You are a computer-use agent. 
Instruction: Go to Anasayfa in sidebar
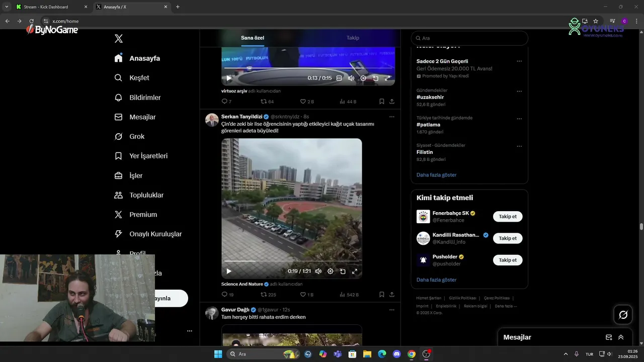click(137, 58)
